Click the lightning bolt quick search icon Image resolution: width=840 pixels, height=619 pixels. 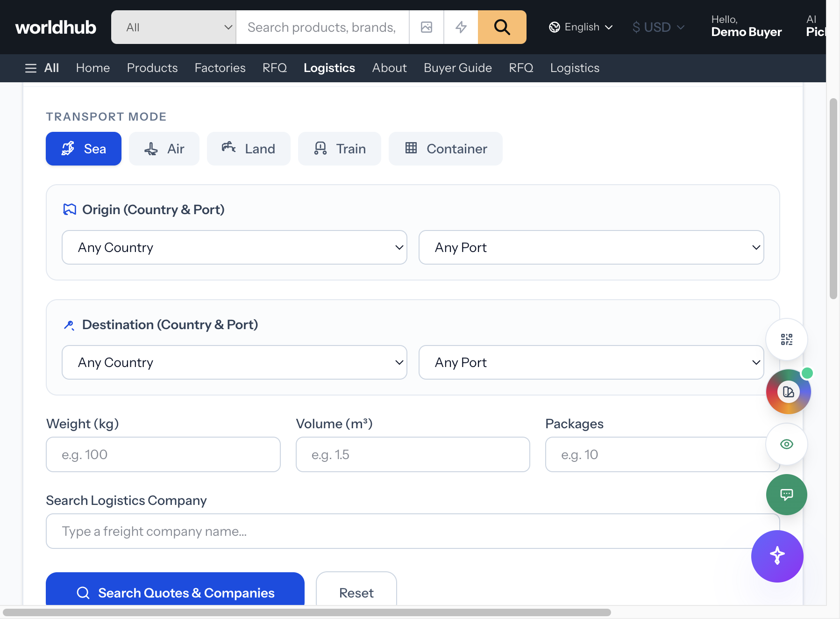(x=461, y=27)
